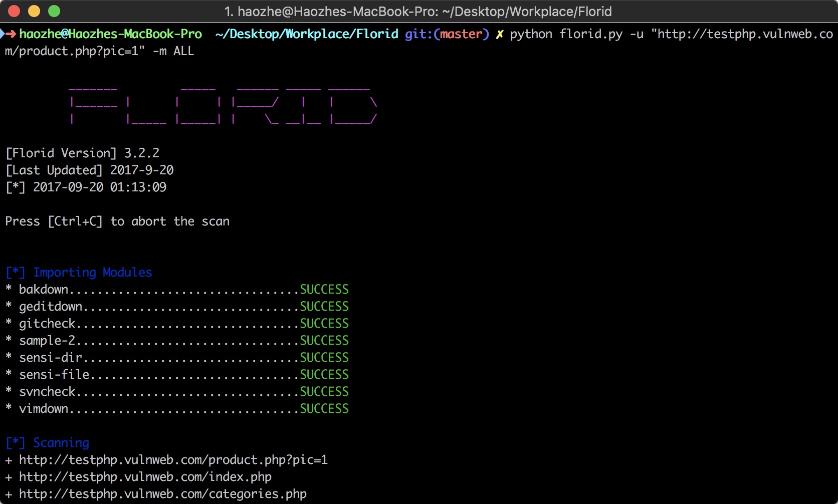Click the Florid ASCII art banner
The width and height of the screenshot is (838, 504).
point(223,105)
